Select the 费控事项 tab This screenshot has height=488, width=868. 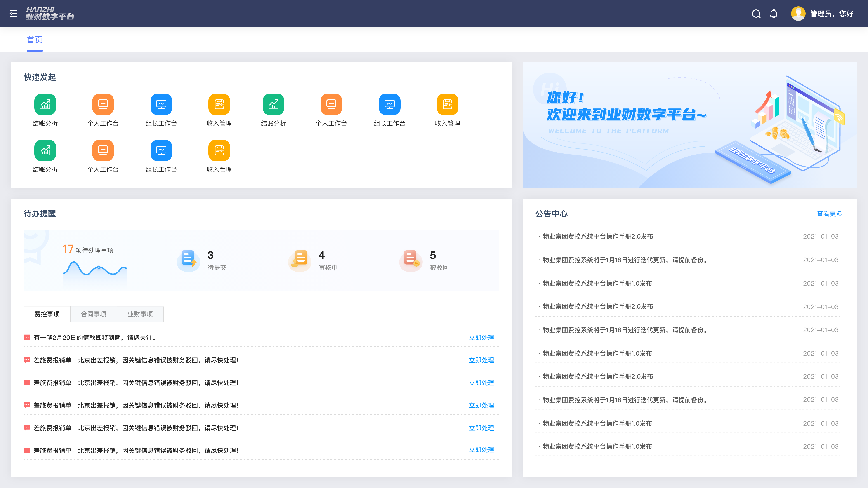point(47,314)
